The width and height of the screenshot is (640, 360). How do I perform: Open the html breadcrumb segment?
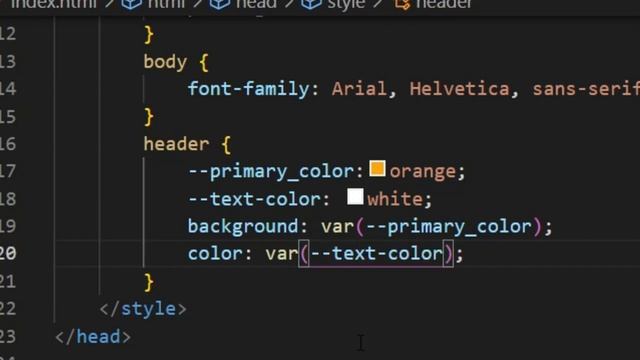click(154, 4)
